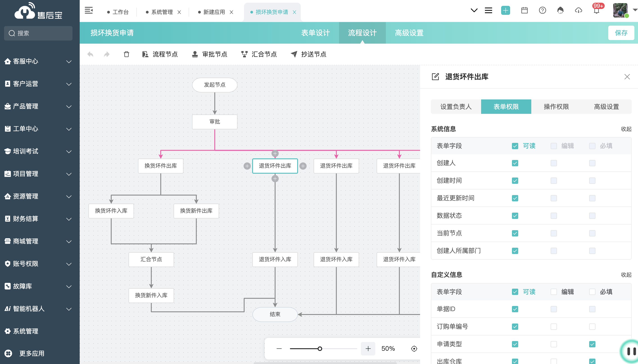Click the green plus quick-add icon
This screenshot has width=638, height=364.
pyautogui.click(x=505, y=11)
